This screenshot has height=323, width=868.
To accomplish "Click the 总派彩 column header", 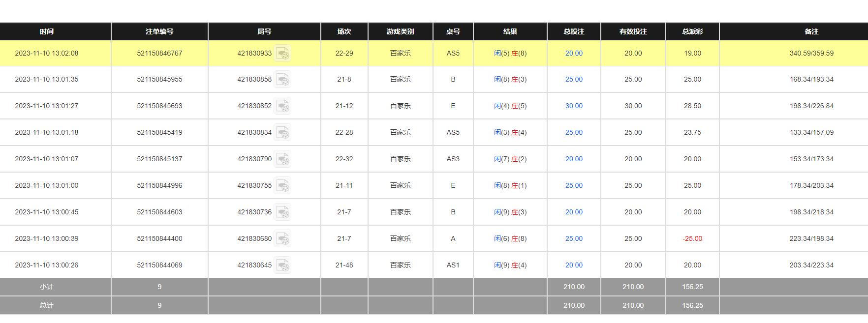I will (692, 31).
